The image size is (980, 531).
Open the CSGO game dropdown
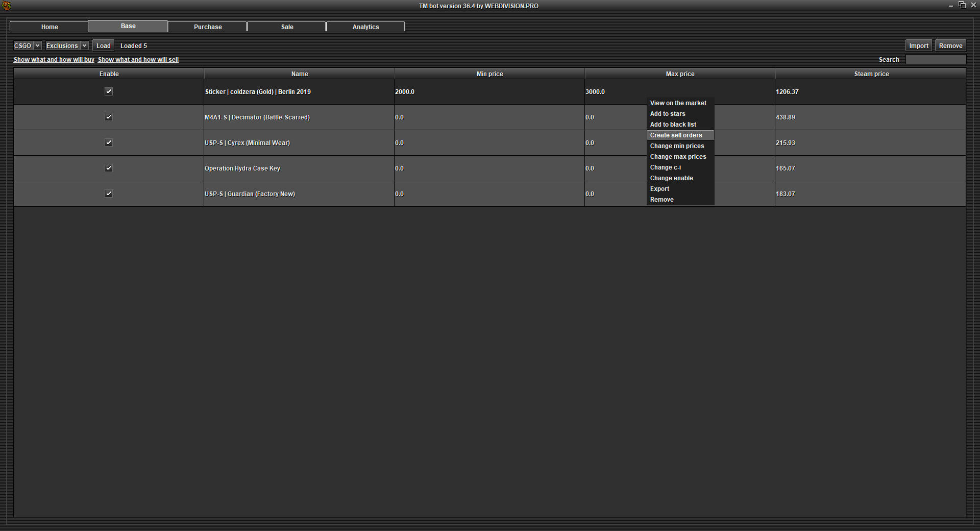[x=27, y=45]
